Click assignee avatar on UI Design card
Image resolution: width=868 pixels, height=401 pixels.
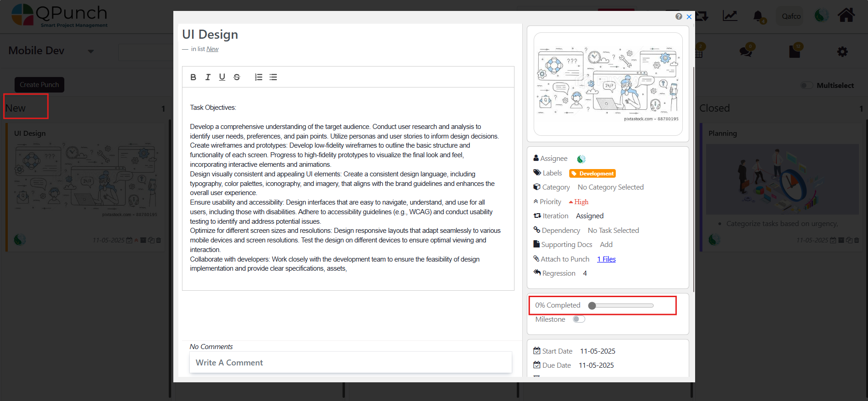click(20, 240)
